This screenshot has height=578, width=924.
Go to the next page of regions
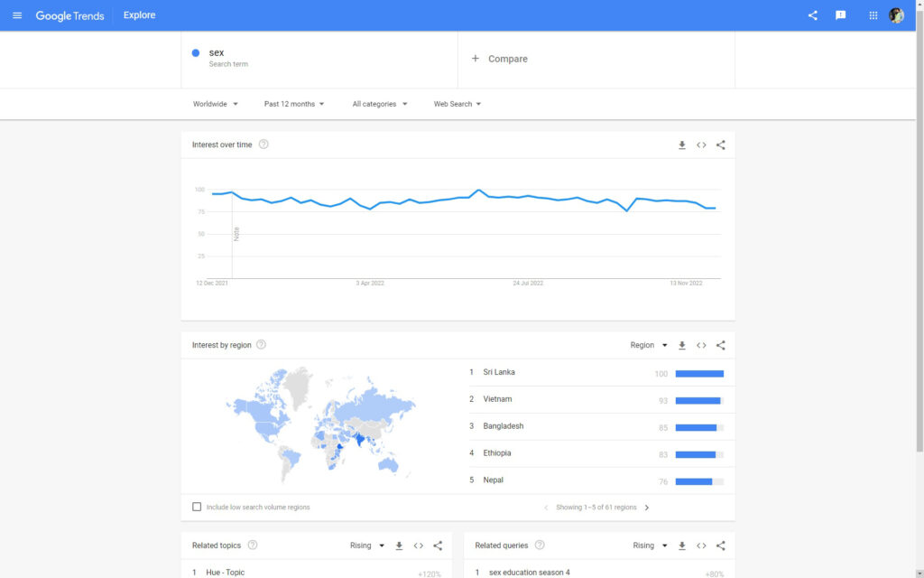[647, 508]
